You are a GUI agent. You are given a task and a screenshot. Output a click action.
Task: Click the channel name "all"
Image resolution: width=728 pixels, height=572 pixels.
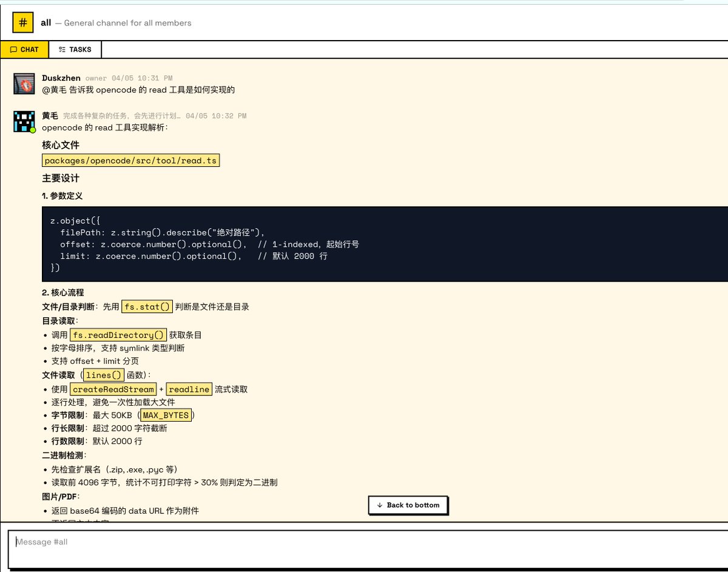point(46,23)
